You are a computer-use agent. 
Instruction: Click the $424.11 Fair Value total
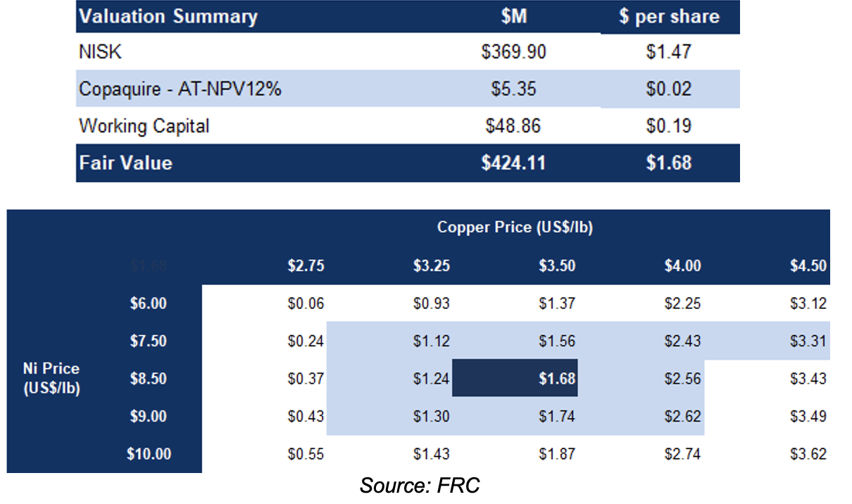(513, 163)
